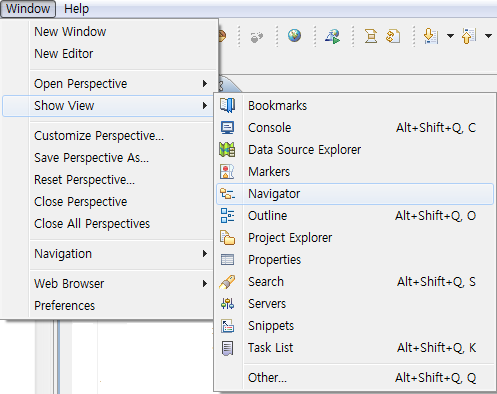Select the highlighted Navigator view
The image size is (497, 394).
point(355,194)
